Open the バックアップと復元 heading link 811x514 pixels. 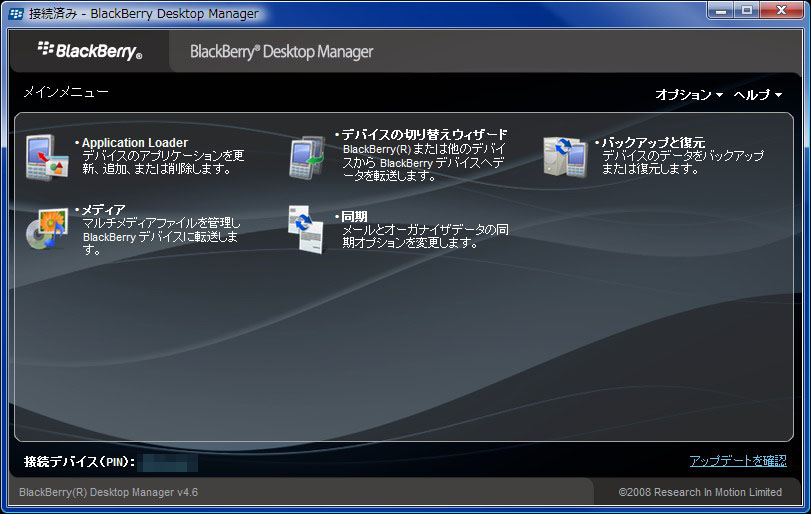coord(653,143)
